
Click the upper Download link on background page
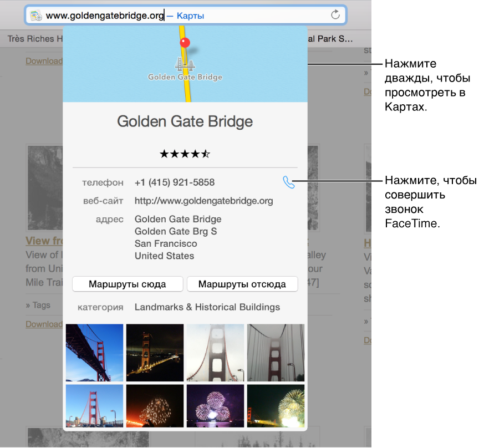[x=44, y=61]
